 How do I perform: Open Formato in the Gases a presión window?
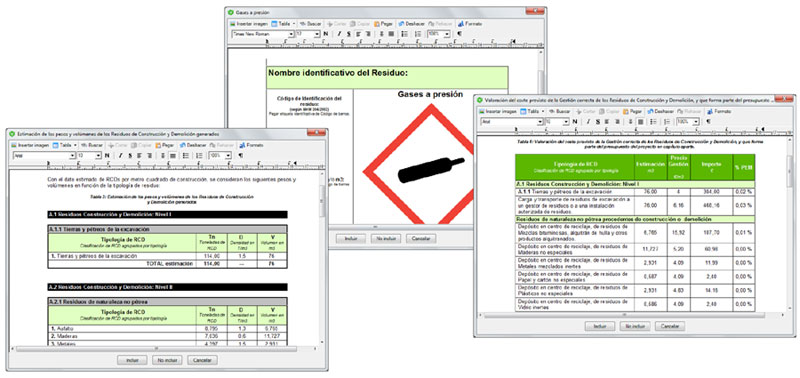point(470,24)
